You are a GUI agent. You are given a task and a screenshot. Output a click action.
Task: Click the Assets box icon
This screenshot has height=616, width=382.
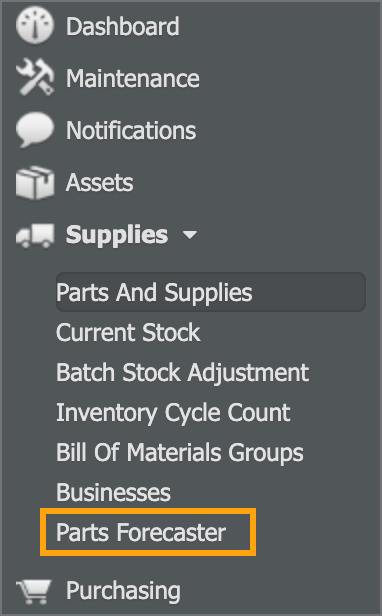(x=35, y=182)
